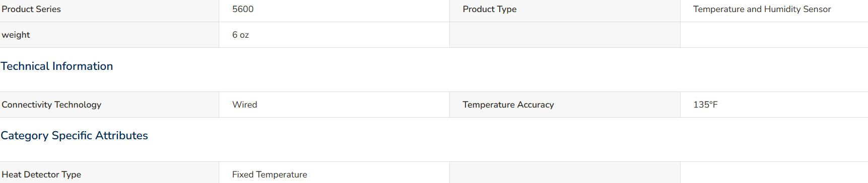Click the weight label cell
868x183 pixels.
point(109,35)
